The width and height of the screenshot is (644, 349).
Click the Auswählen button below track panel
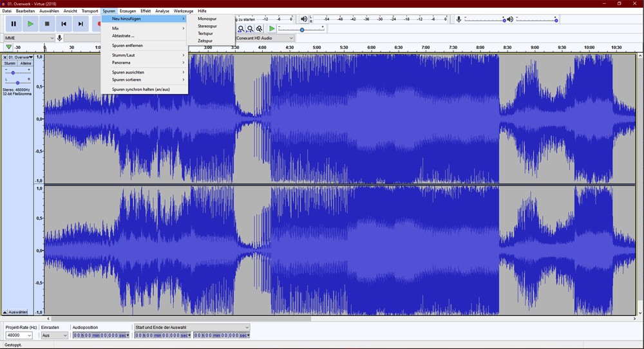(x=17, y=312)
